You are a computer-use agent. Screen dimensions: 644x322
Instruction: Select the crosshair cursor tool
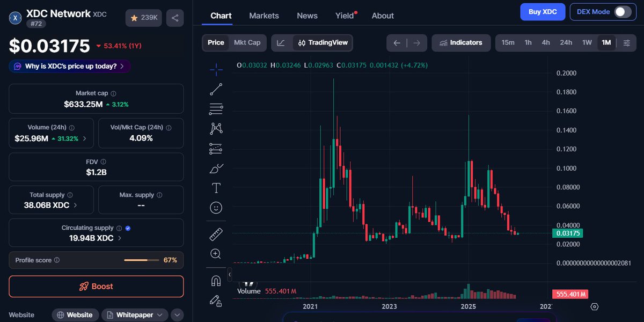[216, 69]
